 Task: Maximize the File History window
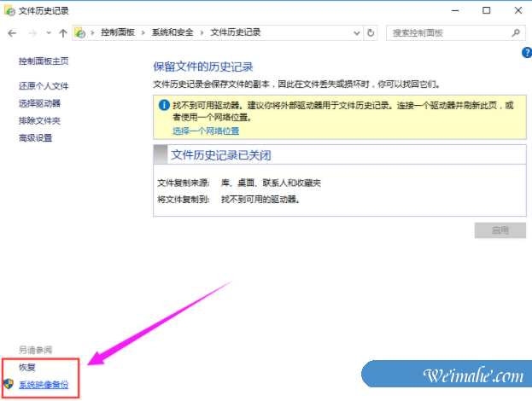486,10
